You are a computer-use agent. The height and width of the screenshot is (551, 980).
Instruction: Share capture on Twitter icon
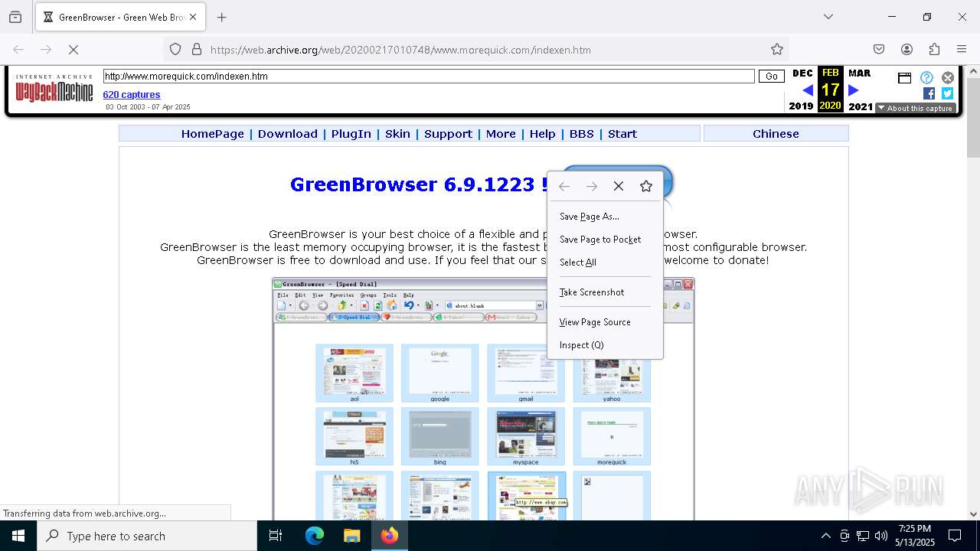pyautogui.click(x=947, y=93)
